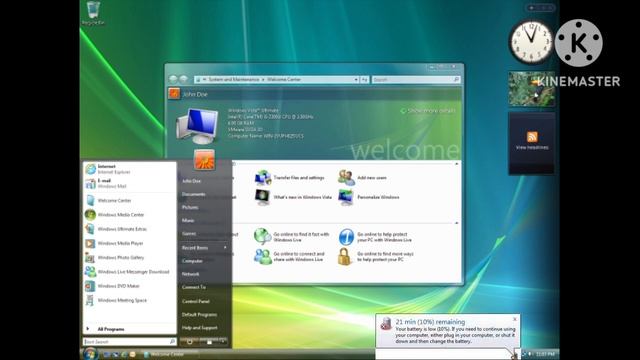
Task: Click the Start orb on taskbar
Action: click(x=90, y=353)
